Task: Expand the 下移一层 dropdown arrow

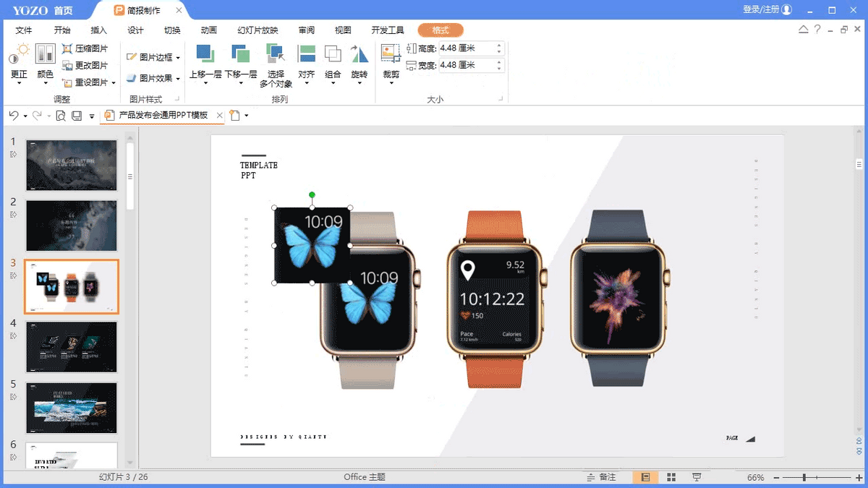Action: click(241, 83)
